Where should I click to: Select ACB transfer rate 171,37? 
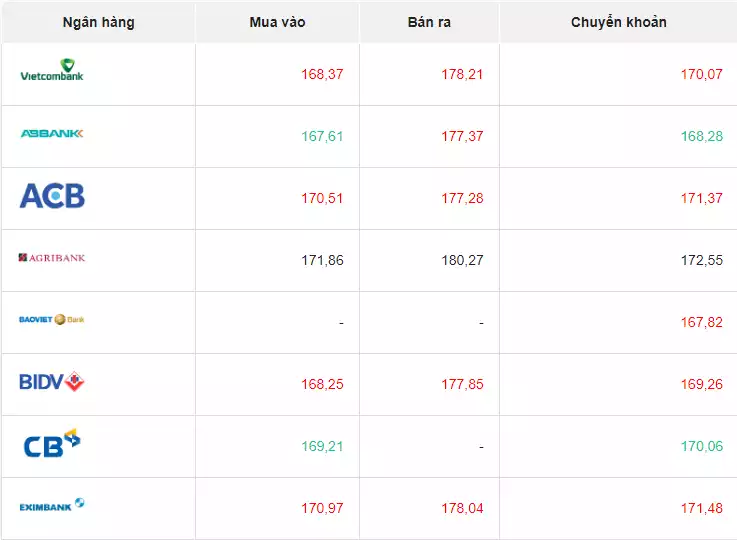pyautogui.click(x=701, y=198)
